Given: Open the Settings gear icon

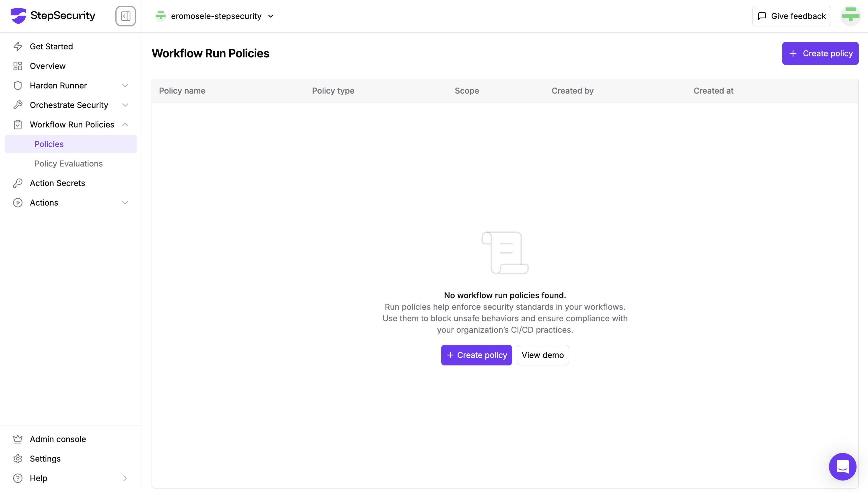Looking at the screenshot, I should 18,458.
